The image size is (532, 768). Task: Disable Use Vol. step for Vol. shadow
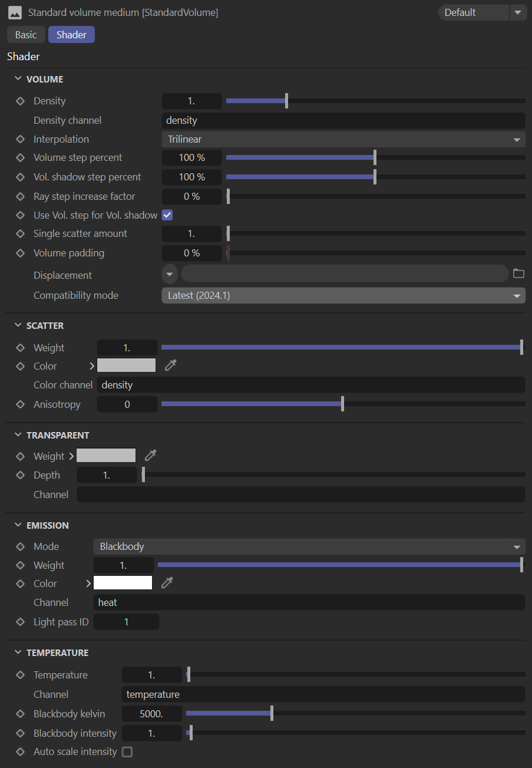click(167, 215)
